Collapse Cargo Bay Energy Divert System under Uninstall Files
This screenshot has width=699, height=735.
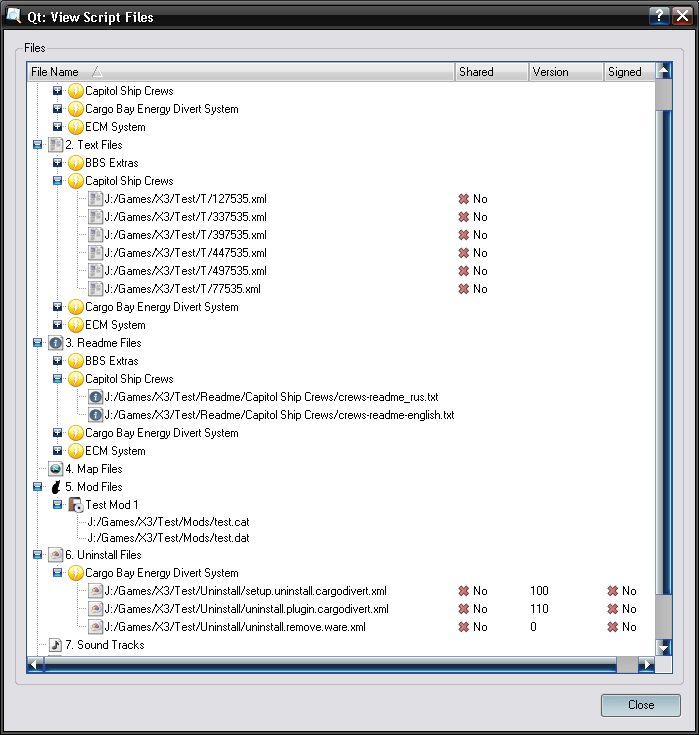pos(57,572)
